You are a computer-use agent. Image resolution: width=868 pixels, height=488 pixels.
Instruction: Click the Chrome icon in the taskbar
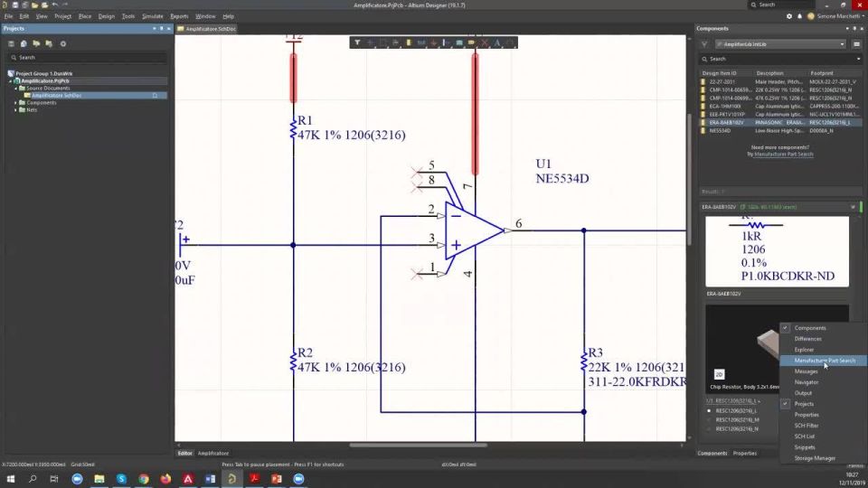click(144, 479)
